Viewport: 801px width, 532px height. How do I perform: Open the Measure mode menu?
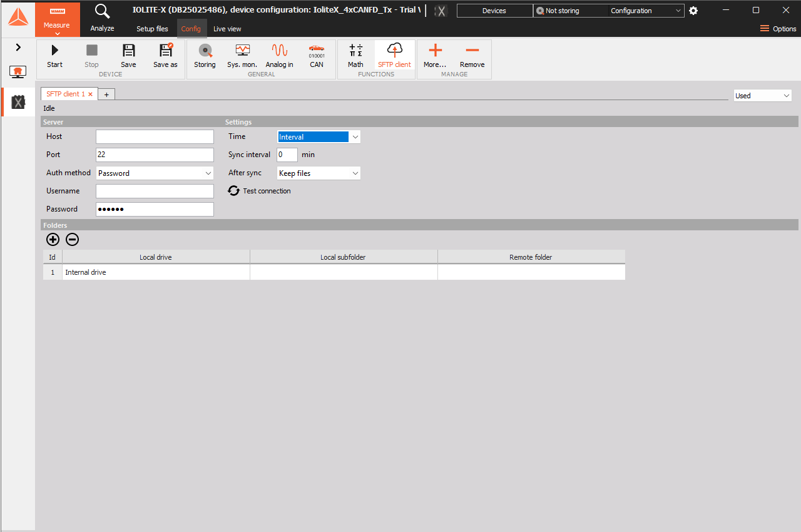coord(57,19)
